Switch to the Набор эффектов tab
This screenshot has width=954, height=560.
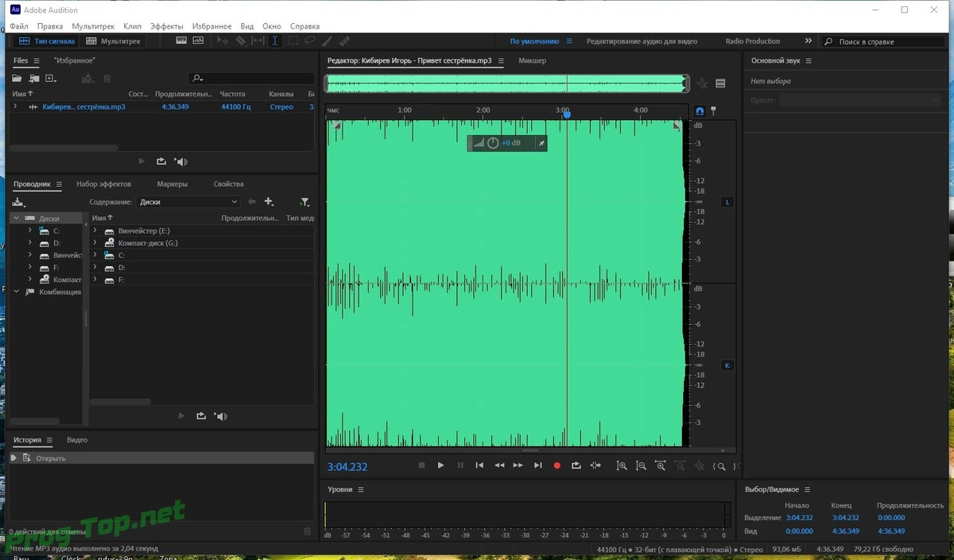(103, 184)
